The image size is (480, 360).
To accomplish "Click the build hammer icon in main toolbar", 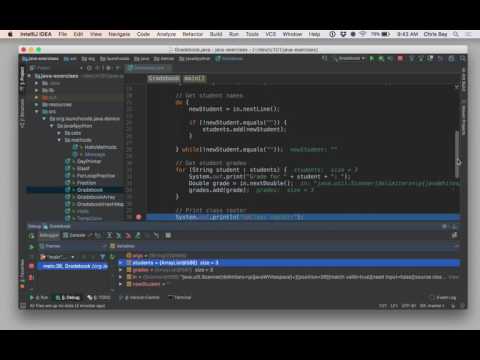I will (324, 59).
